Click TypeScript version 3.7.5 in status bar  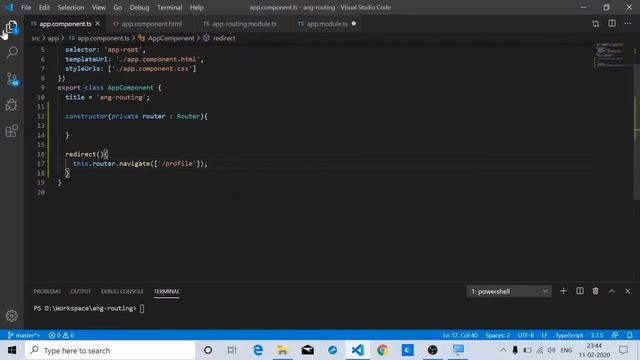click(597, 335)
